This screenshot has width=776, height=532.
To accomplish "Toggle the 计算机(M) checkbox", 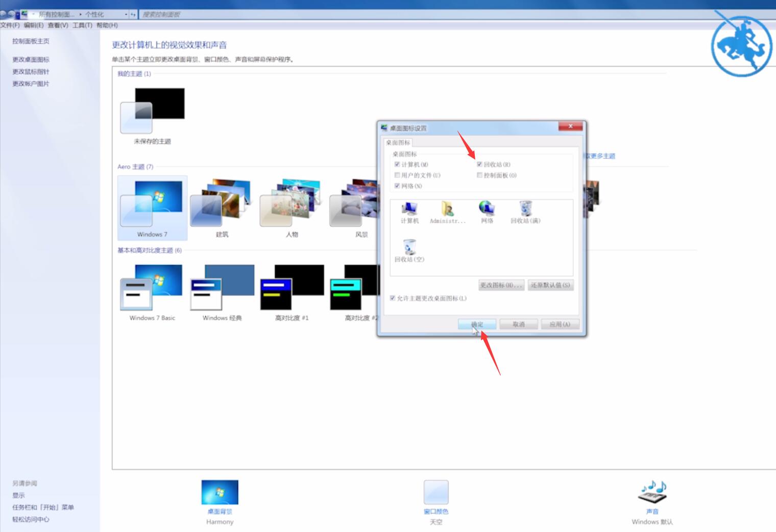I will click(x=397, y=164).
